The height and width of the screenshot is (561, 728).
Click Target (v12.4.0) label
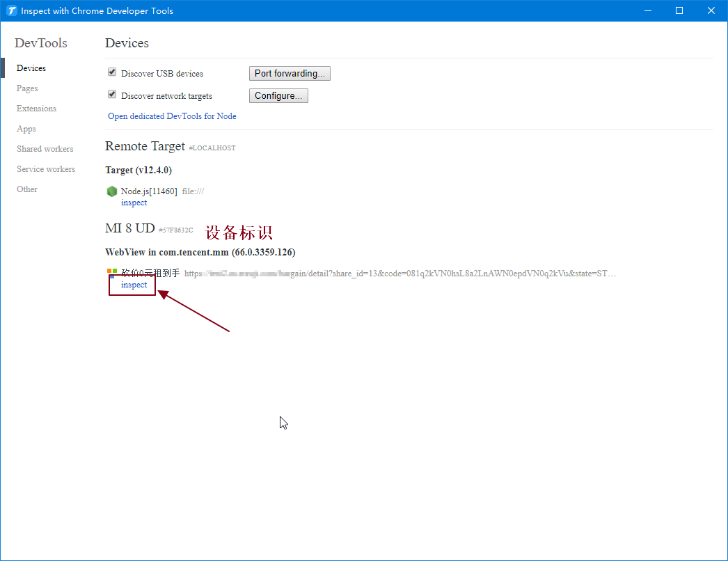(139, 170)
